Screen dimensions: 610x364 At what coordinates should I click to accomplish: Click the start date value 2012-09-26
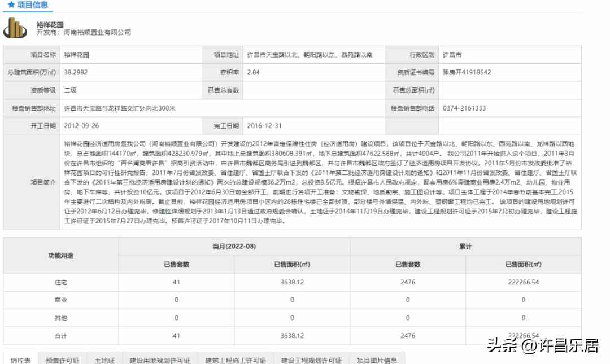click(81, 126)
